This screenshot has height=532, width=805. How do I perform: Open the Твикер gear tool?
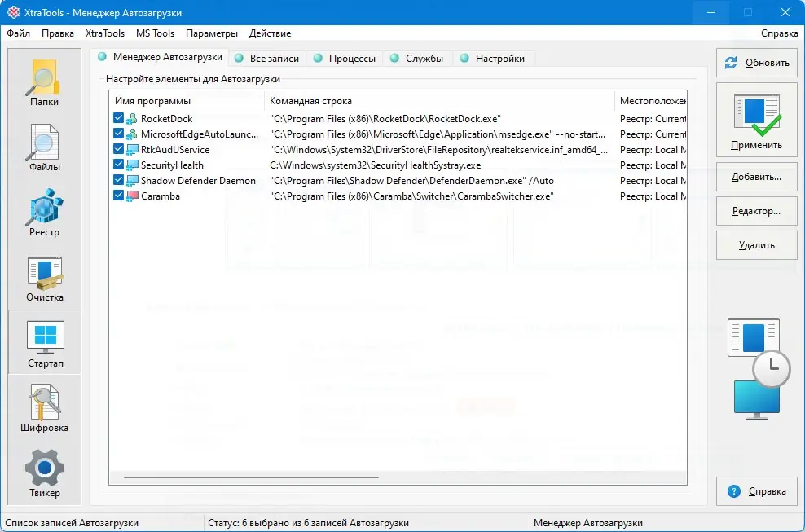click(x=44, y=474)
